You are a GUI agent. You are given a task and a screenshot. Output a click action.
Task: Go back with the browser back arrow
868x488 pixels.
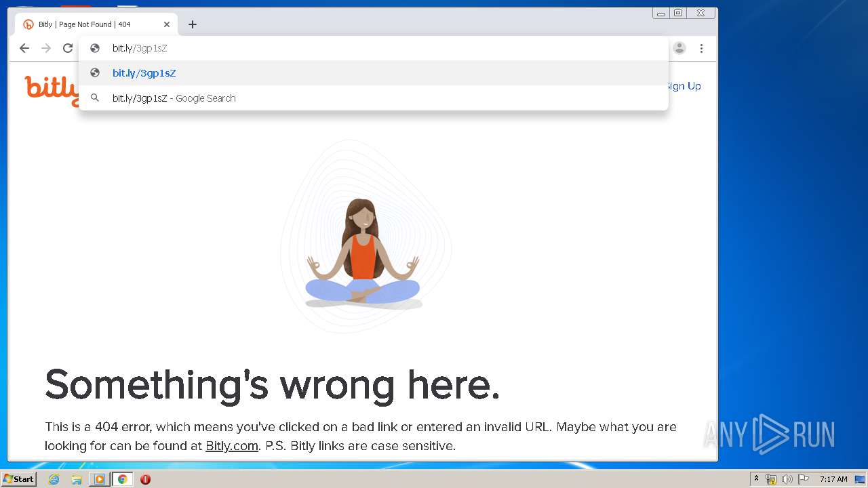tap(24, 48)
